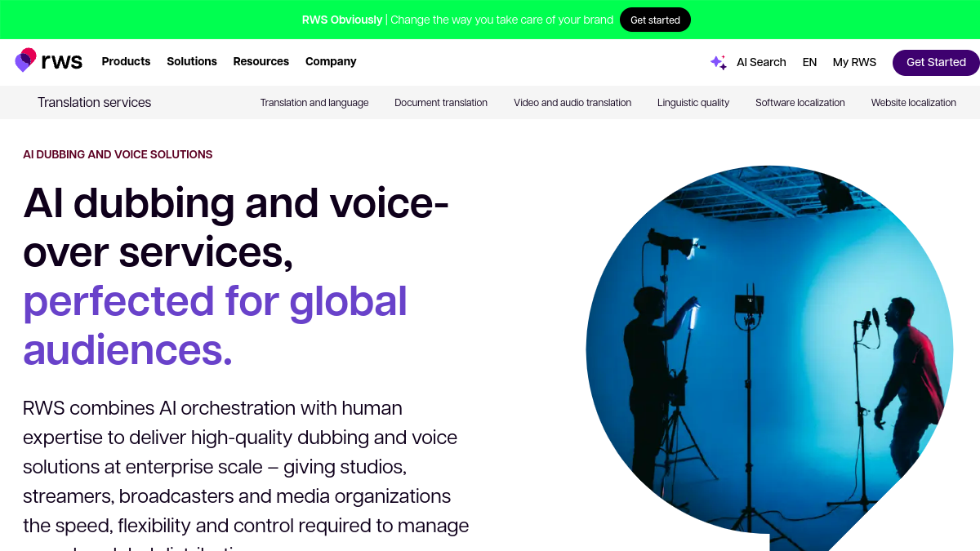This screenshot has height=551, width=980.
Task: Open the Products menu
Action: 126,61
